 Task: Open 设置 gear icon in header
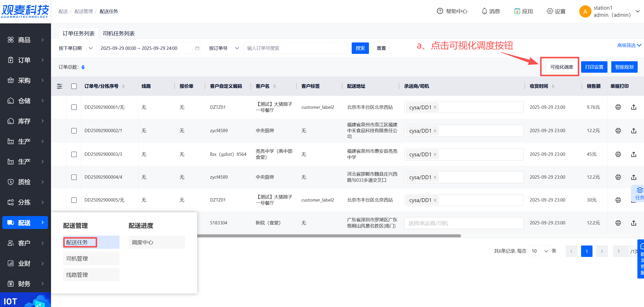pyautogui.click(x=550, y=11)
